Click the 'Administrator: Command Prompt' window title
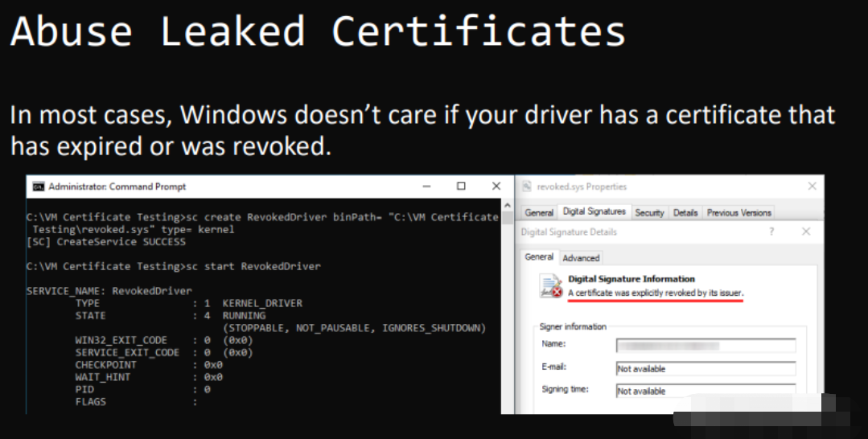The image size is (868, 439). [x=117, y=187]
